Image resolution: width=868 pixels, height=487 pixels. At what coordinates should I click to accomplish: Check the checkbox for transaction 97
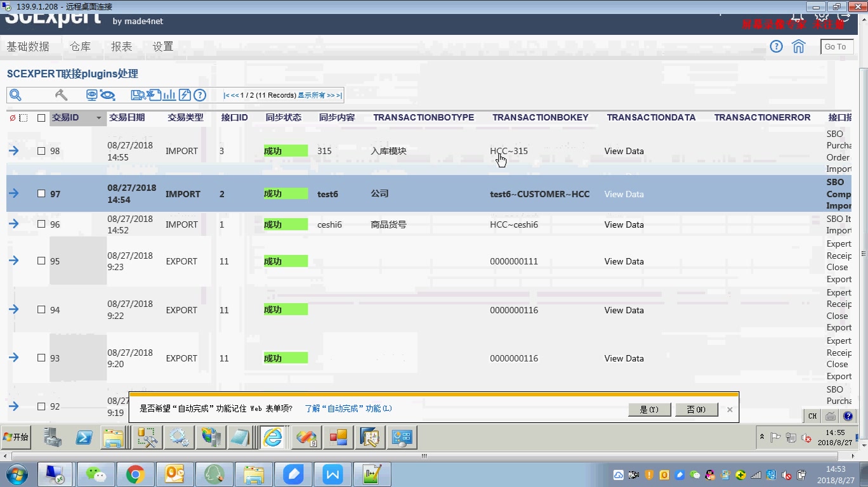(41, 193)
